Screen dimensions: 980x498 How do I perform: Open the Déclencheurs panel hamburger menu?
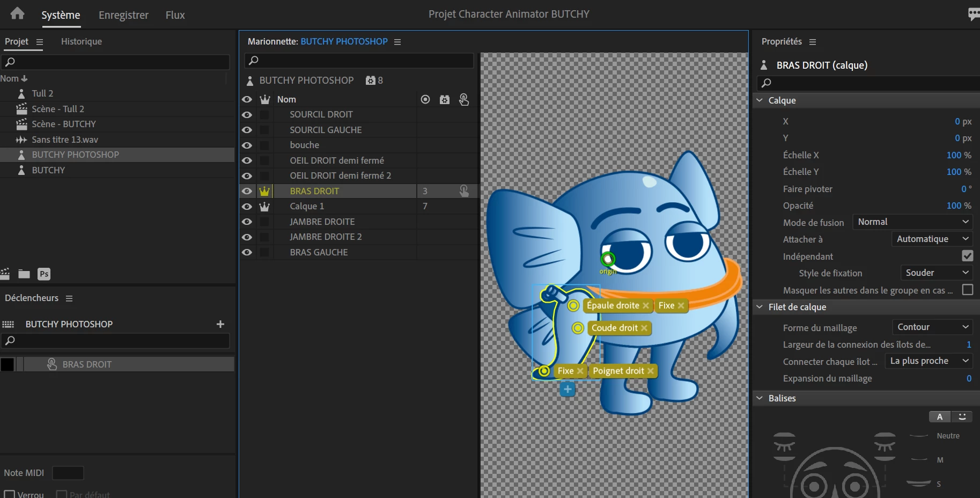pos(69,298)
